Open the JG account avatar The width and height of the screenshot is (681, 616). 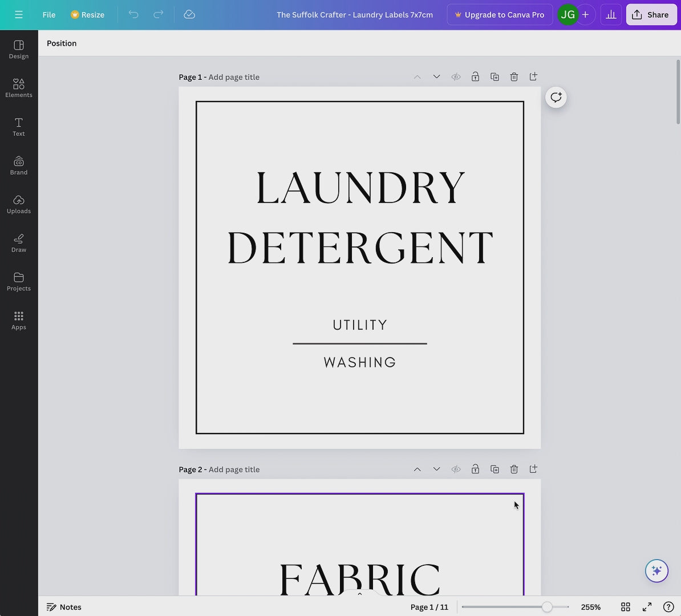(567, 15)
